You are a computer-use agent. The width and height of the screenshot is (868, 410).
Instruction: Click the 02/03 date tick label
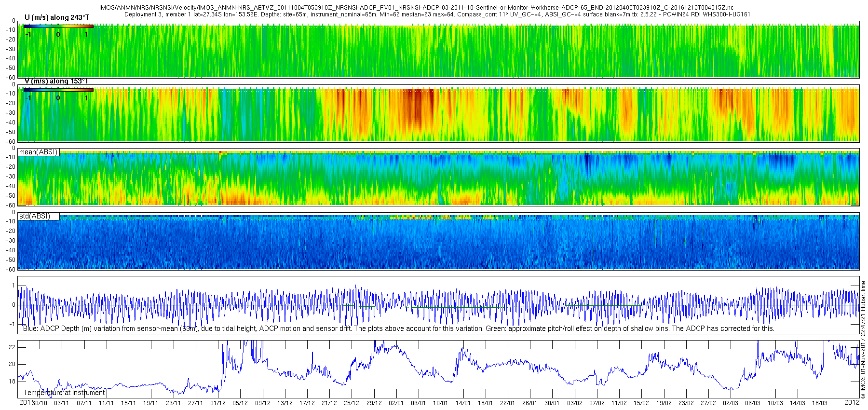point(731,403)
